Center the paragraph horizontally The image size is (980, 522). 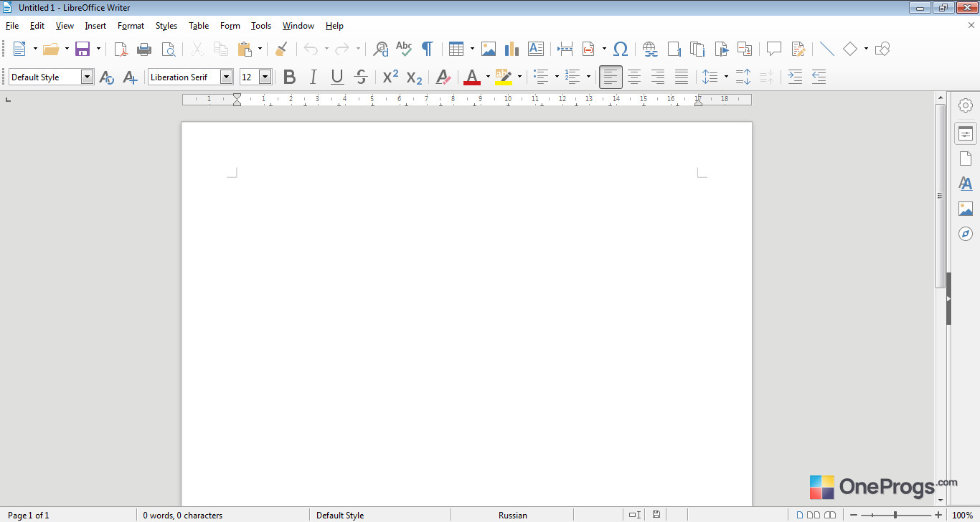tap(634, 77)
